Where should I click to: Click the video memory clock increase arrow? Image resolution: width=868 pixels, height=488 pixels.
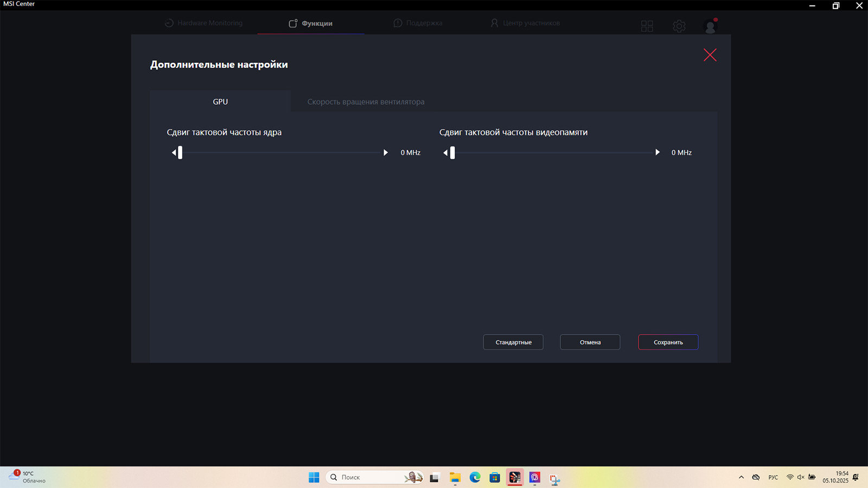658,152
